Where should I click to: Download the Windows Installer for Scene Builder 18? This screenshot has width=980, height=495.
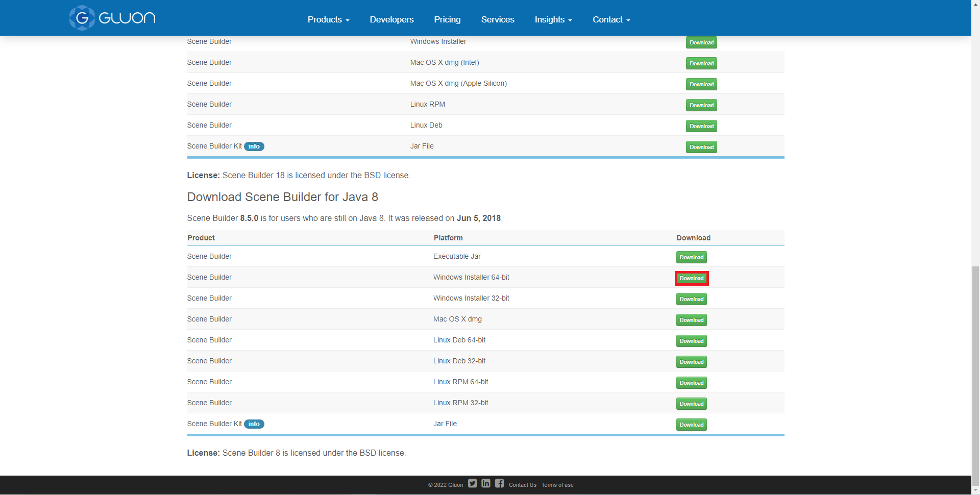pyautogui.click(x=701, y=42)
